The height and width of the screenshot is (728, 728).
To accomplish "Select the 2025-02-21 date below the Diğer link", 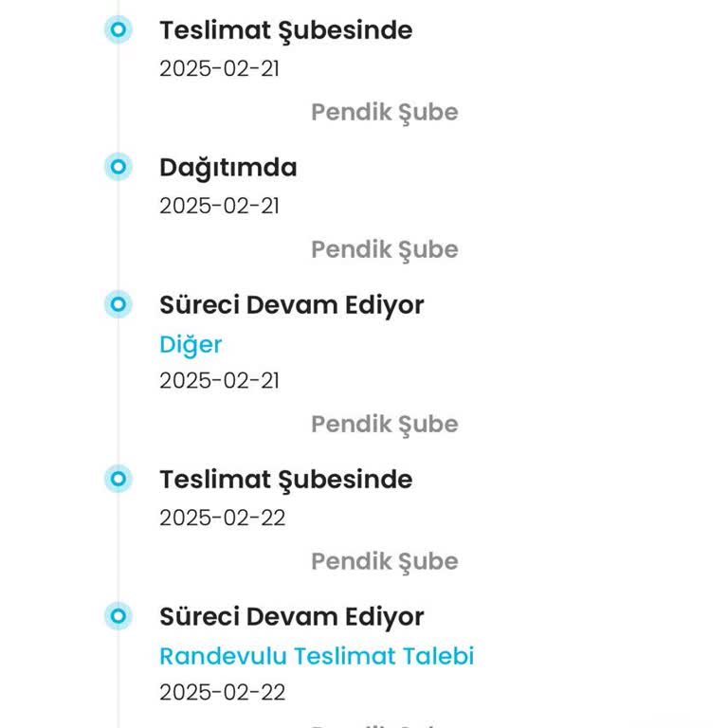I will (x=219, y=381).
